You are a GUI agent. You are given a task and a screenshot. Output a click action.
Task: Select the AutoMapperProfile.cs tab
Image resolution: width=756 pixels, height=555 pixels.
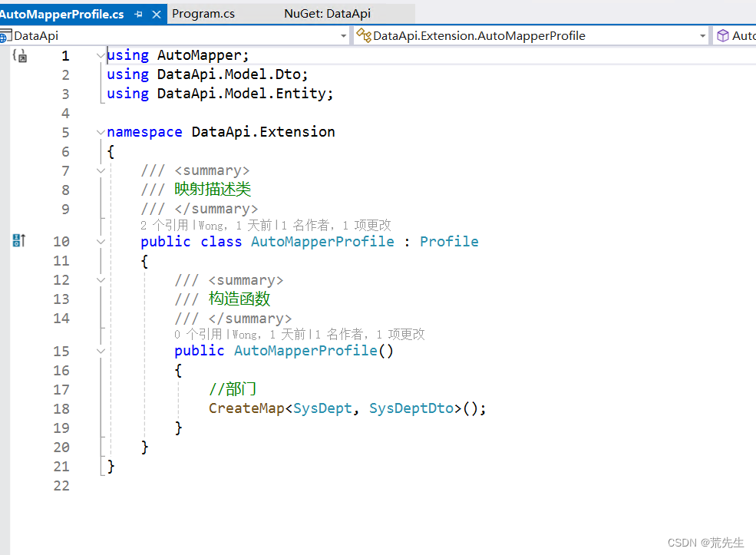tap(61, 15)
